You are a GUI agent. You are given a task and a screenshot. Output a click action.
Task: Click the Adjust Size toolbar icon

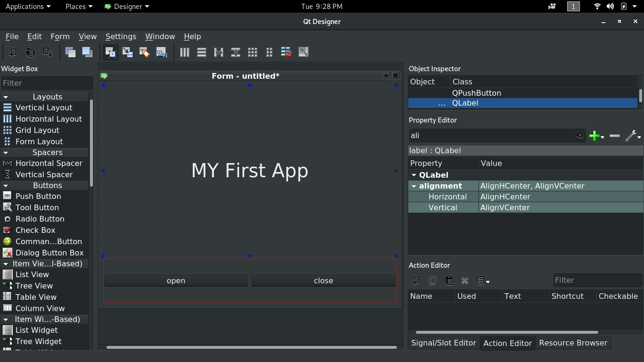click(303, 52)
